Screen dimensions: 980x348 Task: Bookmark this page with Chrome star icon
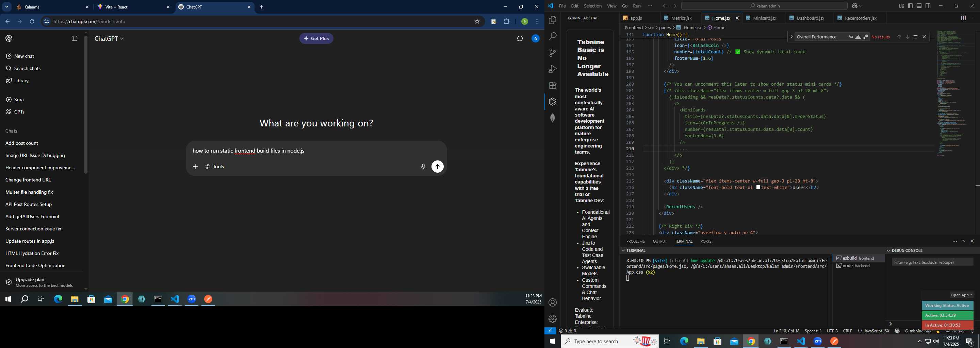(477, 22)
